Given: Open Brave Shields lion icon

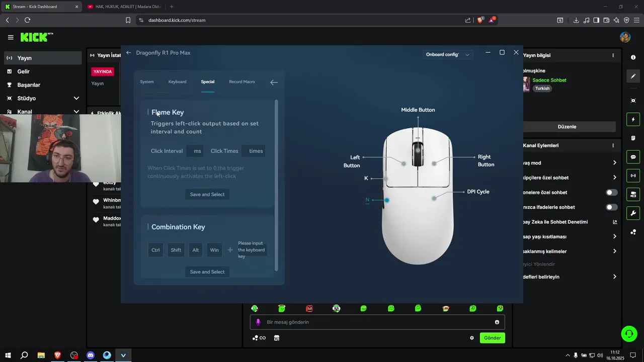Looking at the screenshot, I should (x=480, y=20).
